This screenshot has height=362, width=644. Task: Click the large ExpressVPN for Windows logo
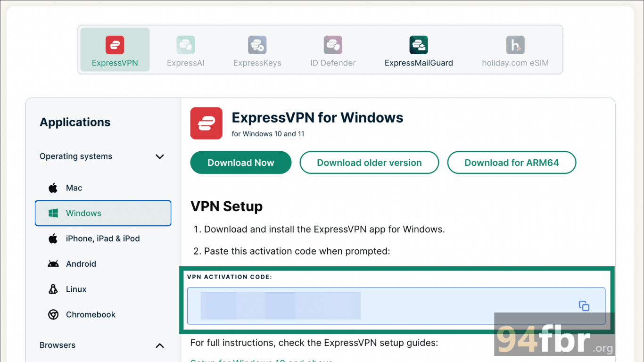206,123
